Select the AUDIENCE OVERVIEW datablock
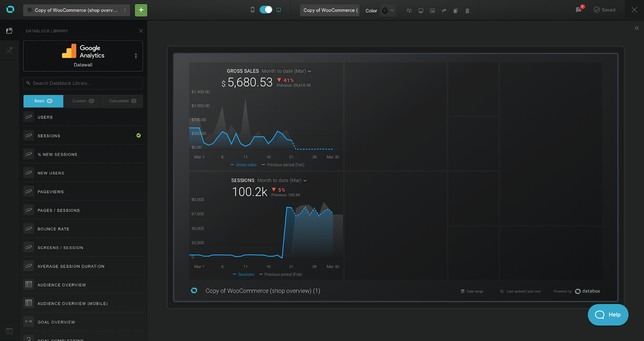The height and width of the screenshot is (341, 644). click(x=83, y=285)
